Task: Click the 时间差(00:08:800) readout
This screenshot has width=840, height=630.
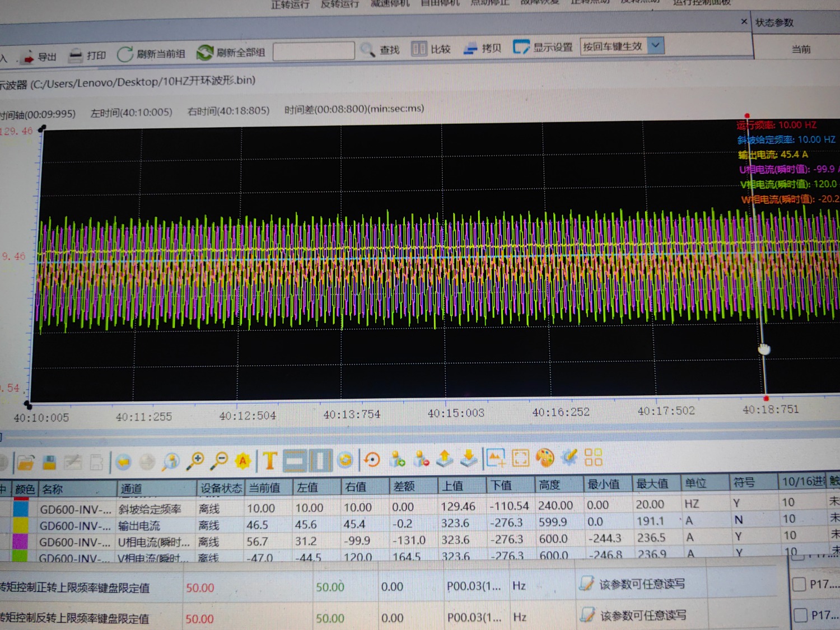Action: click(354, 109)
